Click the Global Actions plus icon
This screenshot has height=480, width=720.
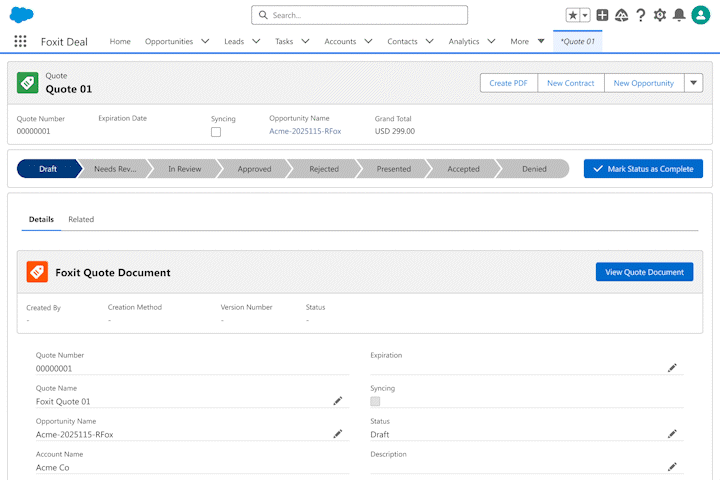(602, 15)
